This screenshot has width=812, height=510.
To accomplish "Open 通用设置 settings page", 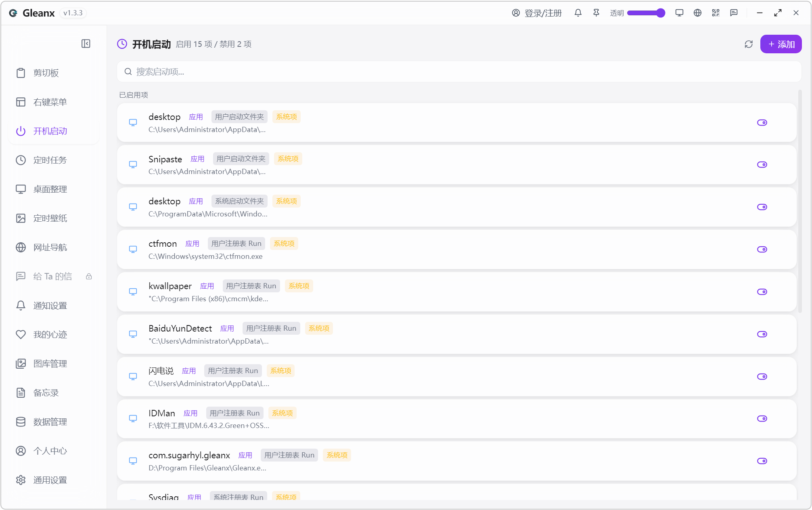I will (54, 480).
